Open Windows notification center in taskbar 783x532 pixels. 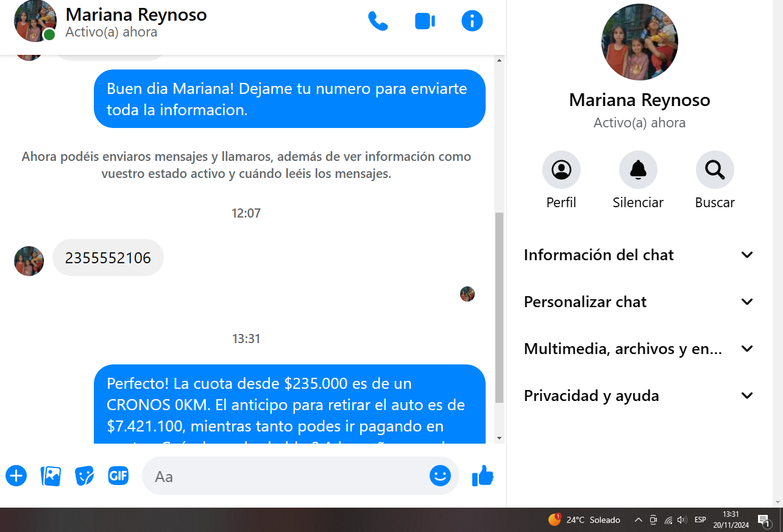click(764, 520)
